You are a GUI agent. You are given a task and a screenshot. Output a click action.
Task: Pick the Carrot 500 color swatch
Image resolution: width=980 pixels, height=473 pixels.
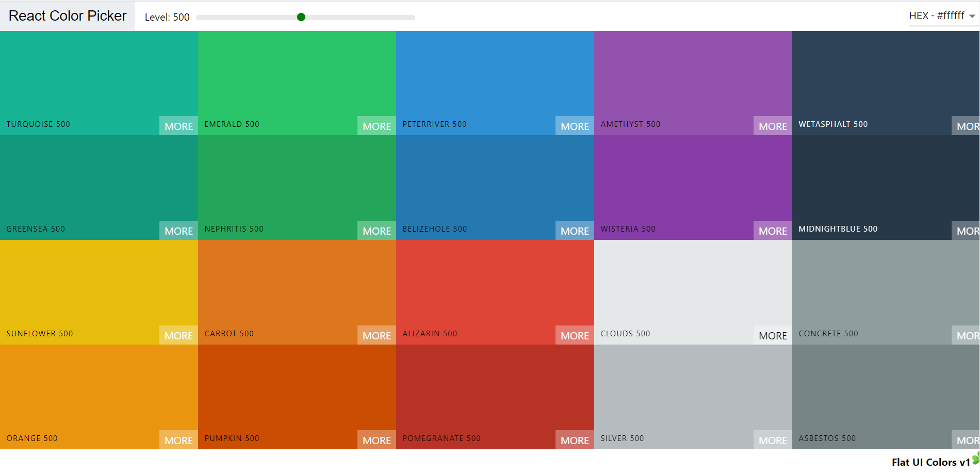point(297,292)
